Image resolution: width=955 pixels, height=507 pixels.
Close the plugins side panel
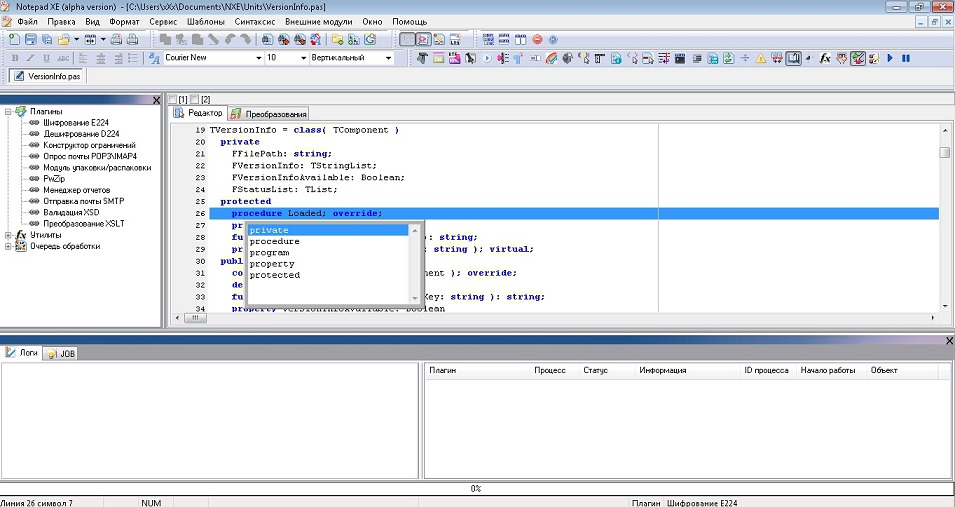pos(156,100)
